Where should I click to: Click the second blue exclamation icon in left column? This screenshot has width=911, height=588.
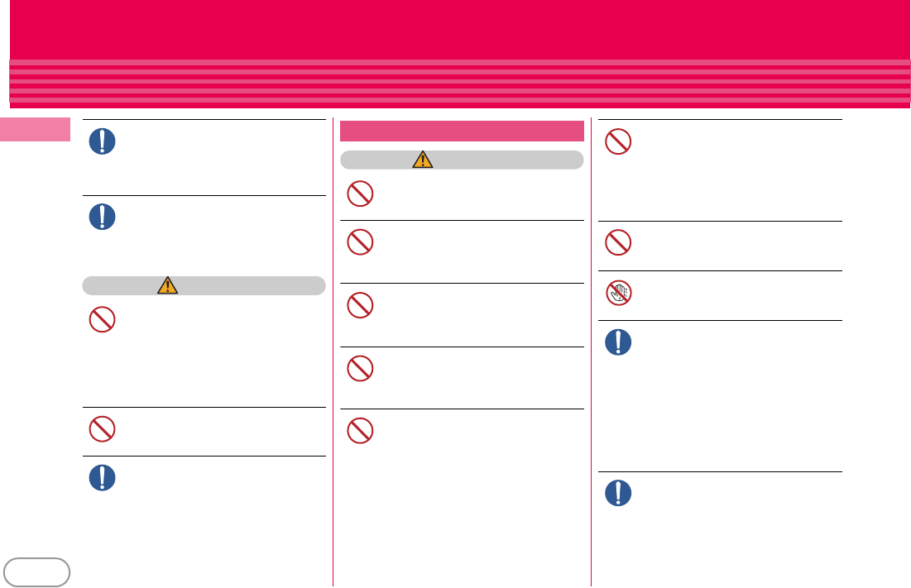pyautogui.click(x=103, y=217)
